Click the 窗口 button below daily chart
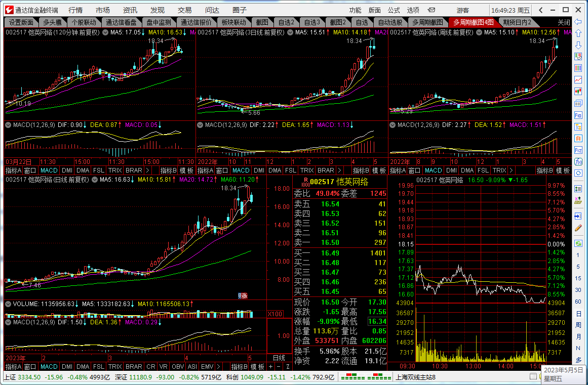 pos(30,367)
